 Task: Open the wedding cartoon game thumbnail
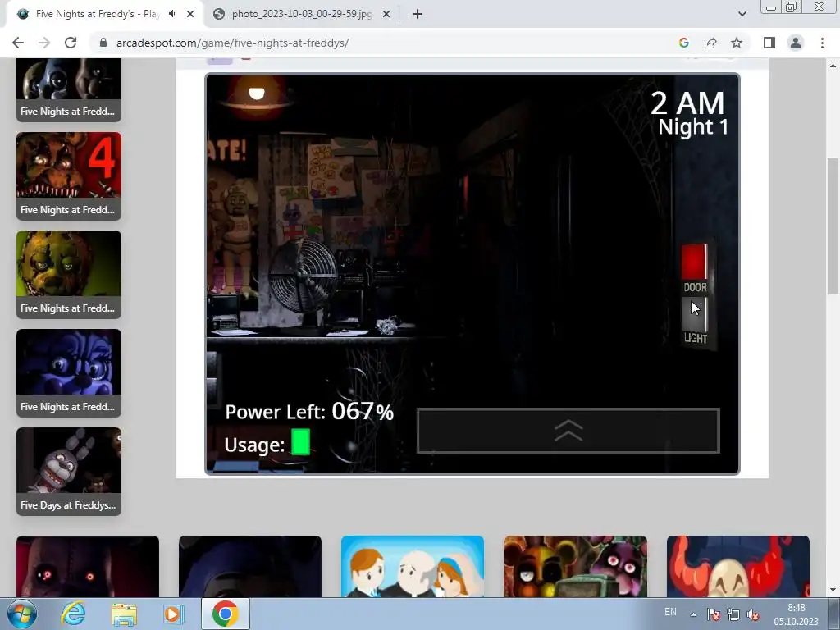click(413, 566)
